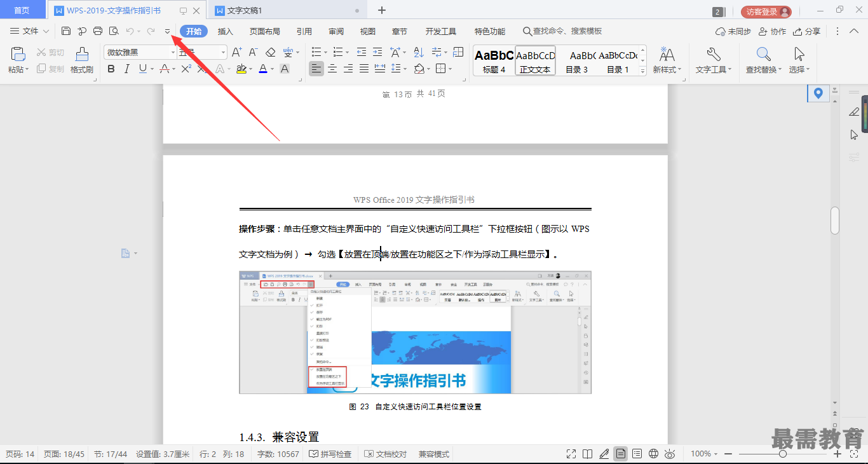Viewport: 868px width, 464px height.
Task: Open customize quick access toolbar dropdown
Action: [x=167, y=31]
